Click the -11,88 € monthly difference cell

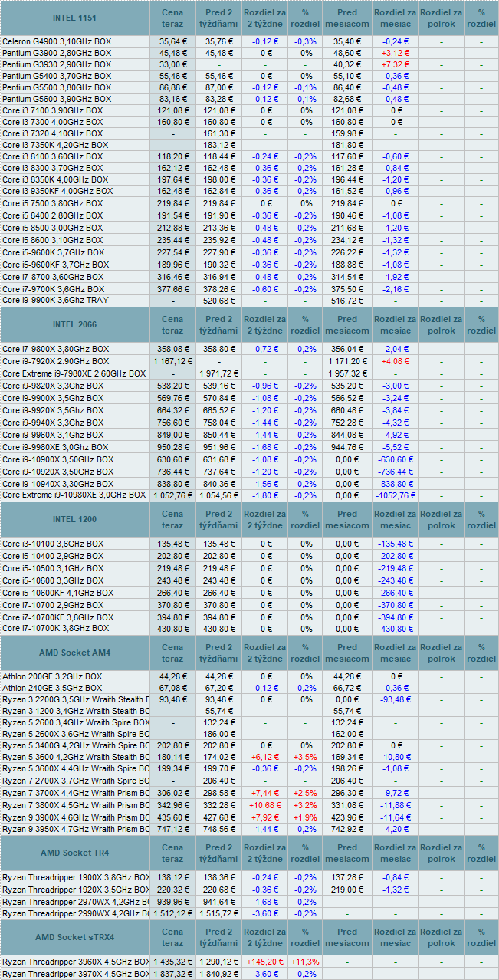[396, 805]
